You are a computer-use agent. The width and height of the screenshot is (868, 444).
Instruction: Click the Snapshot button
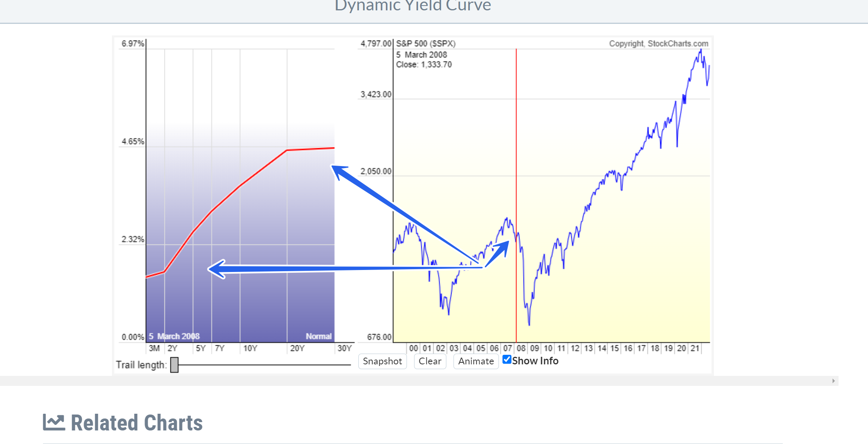click(382, 361)
